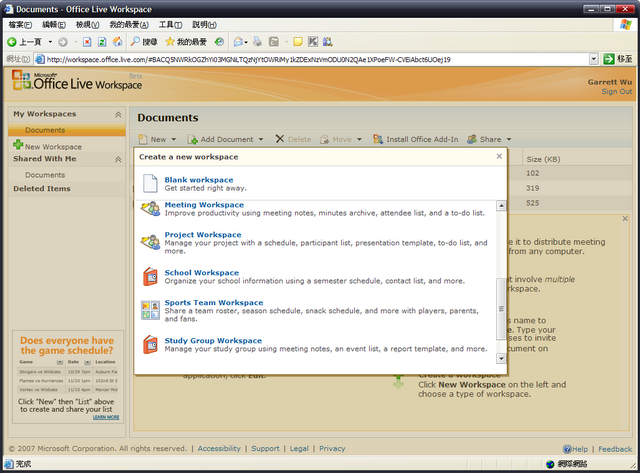Click the Mail envelope toolbar icon

[x=238, y=42]
